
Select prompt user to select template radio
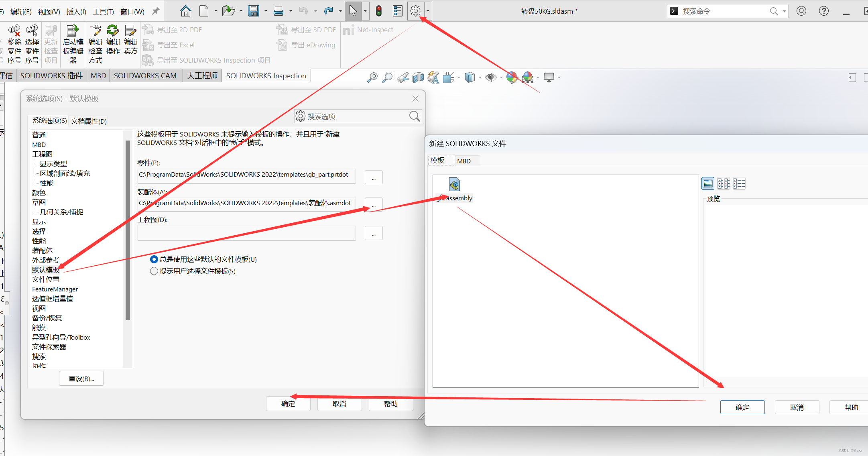[x=154, y=271]
